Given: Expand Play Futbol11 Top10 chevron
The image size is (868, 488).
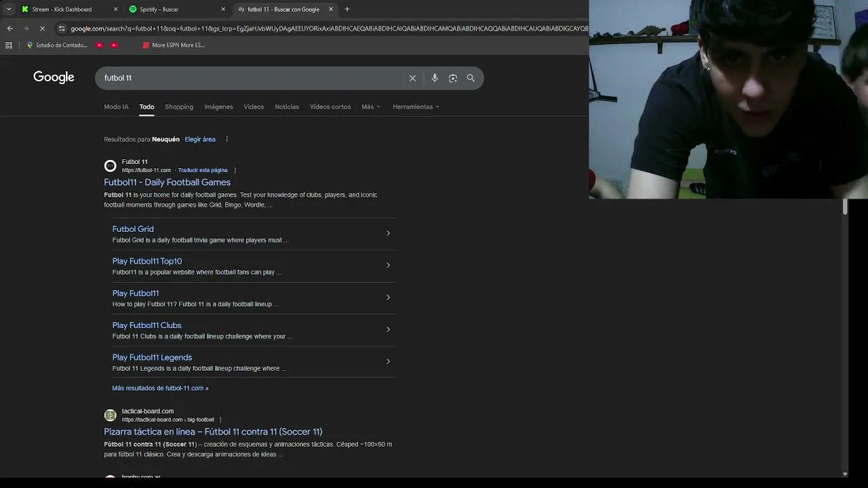Looking at the screenshot, I should (x=388, y=265).
